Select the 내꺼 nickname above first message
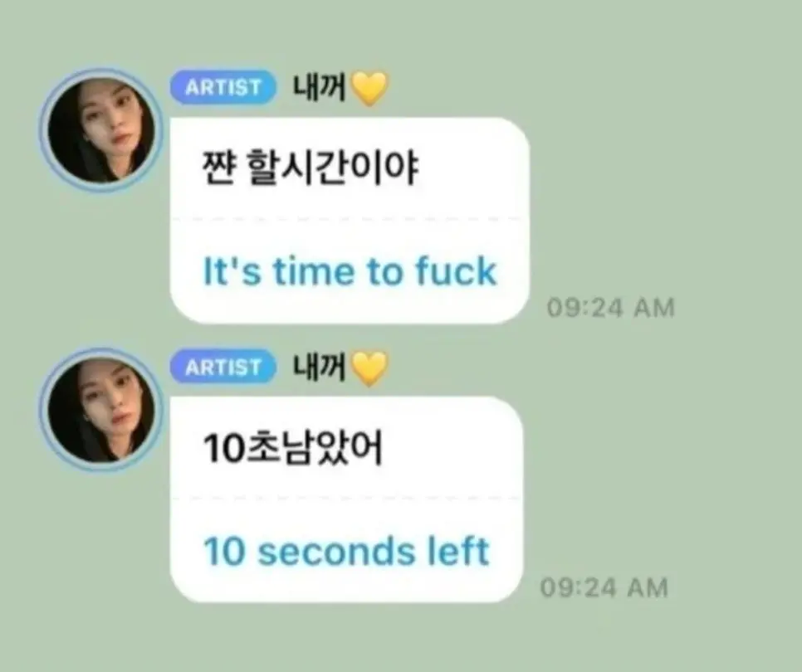Screen dimensions: 802x672 (x=320, y=87)
